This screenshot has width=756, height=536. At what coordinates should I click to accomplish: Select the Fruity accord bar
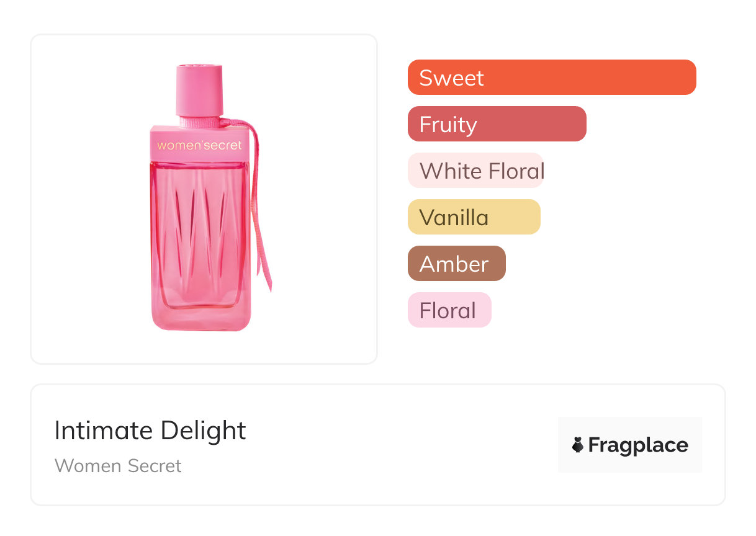click(497, 124)
